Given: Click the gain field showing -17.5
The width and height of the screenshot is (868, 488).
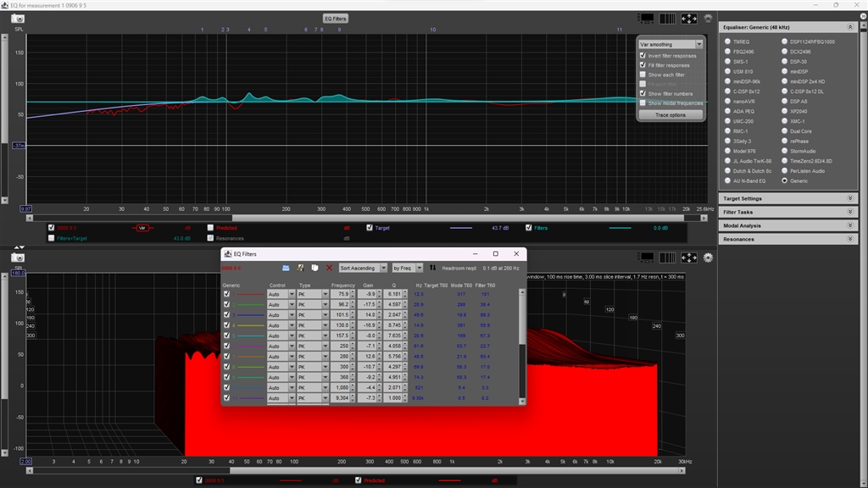Looking at the screenshot, I should point(367,304).
